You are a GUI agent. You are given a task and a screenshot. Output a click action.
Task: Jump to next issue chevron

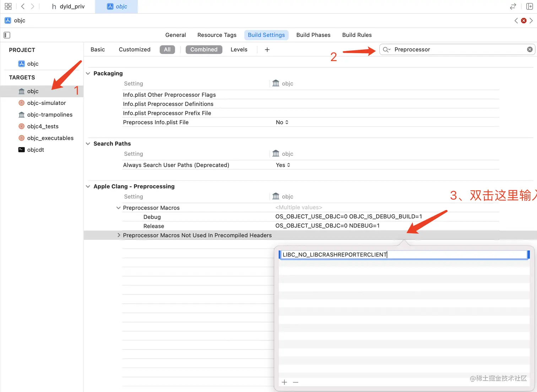[531, 21]
